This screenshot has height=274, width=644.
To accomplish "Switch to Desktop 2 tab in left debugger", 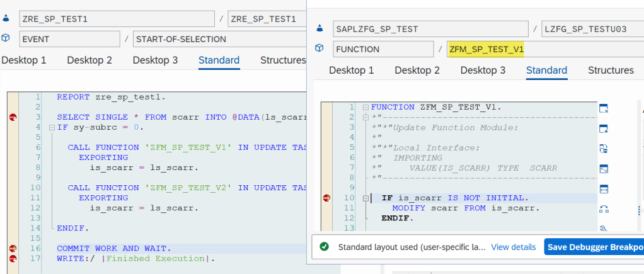I will pos(89,60).
